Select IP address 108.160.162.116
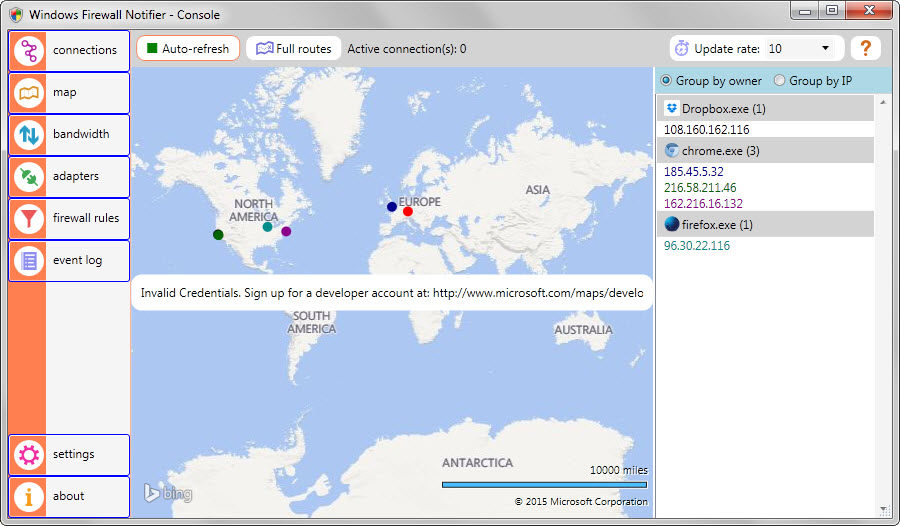The width and height of the screenshot is (900, 526). point(707,129)
